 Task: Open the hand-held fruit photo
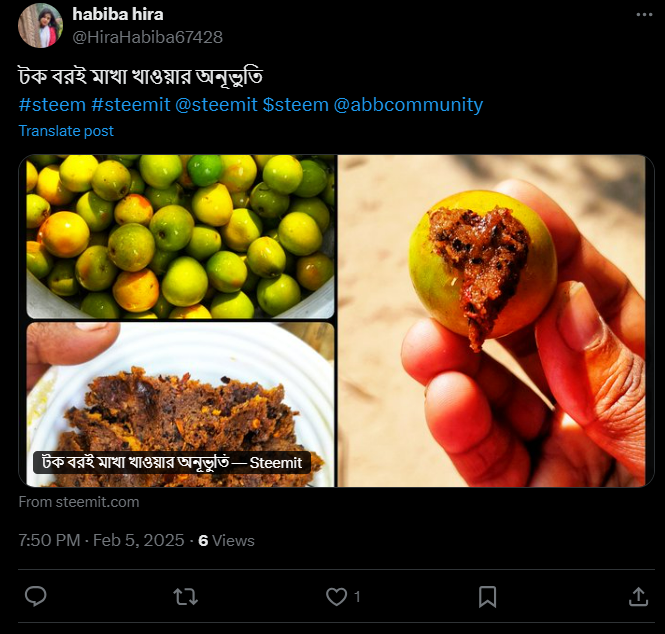495,320
